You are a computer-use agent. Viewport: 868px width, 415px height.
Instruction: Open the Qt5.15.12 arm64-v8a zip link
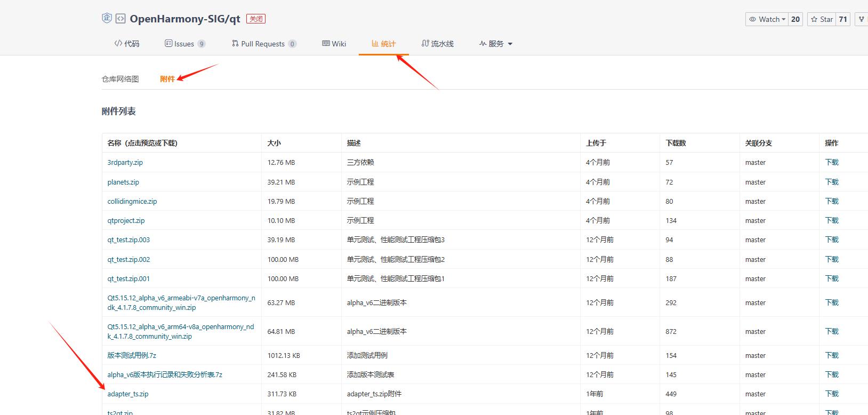pos(181,331)
